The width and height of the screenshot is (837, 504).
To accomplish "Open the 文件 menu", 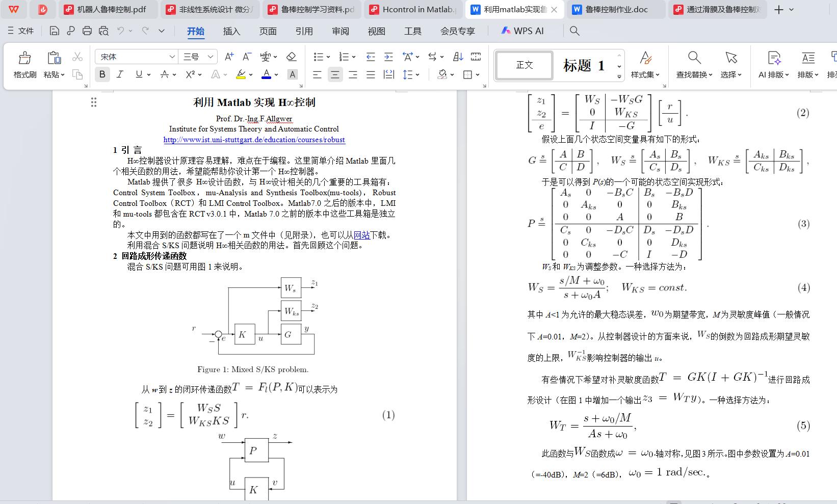I will point(20,31).
